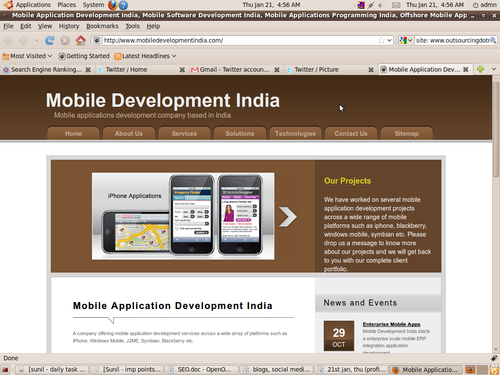The width and height of the screenshot is (500, 375).
Task: Click the iPhone Applications banner image
Action: pyautogui.click(x=183, y=216)
